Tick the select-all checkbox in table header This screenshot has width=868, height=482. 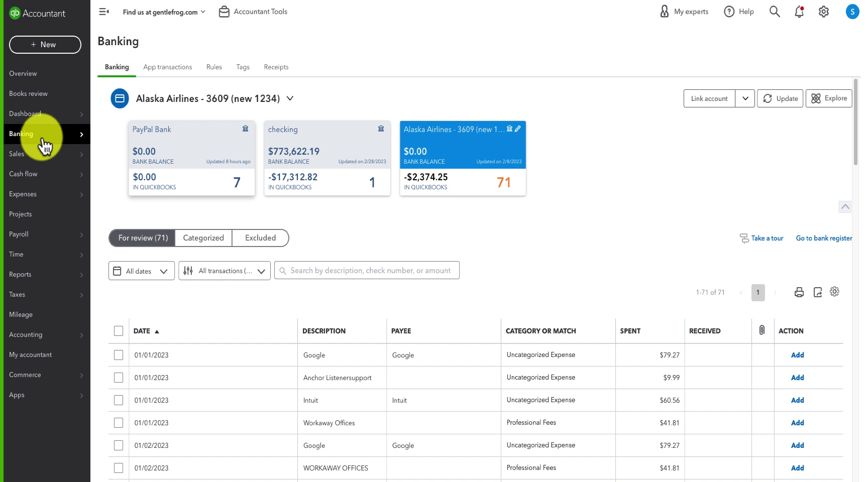[x=119, y=331]
